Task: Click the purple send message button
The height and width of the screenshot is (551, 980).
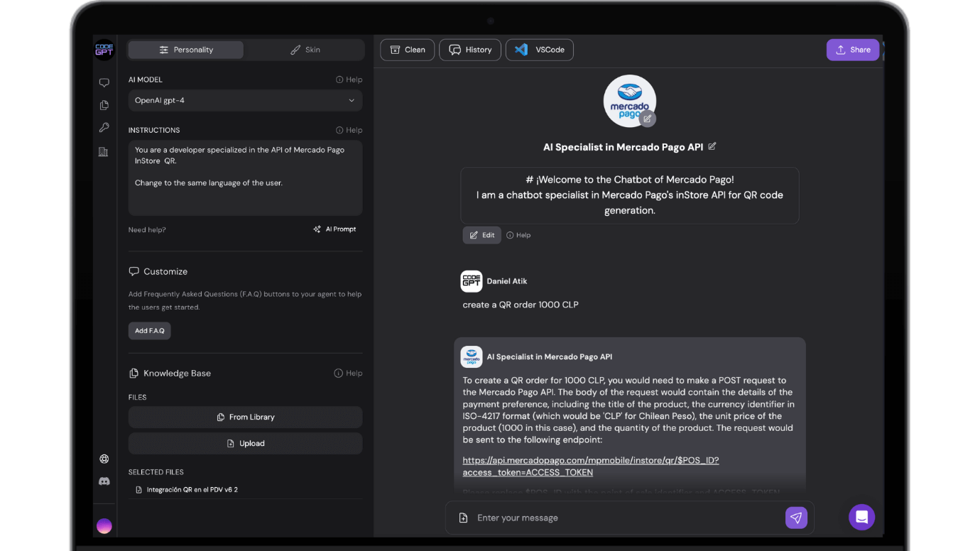Action: click(x=796, y=518)
